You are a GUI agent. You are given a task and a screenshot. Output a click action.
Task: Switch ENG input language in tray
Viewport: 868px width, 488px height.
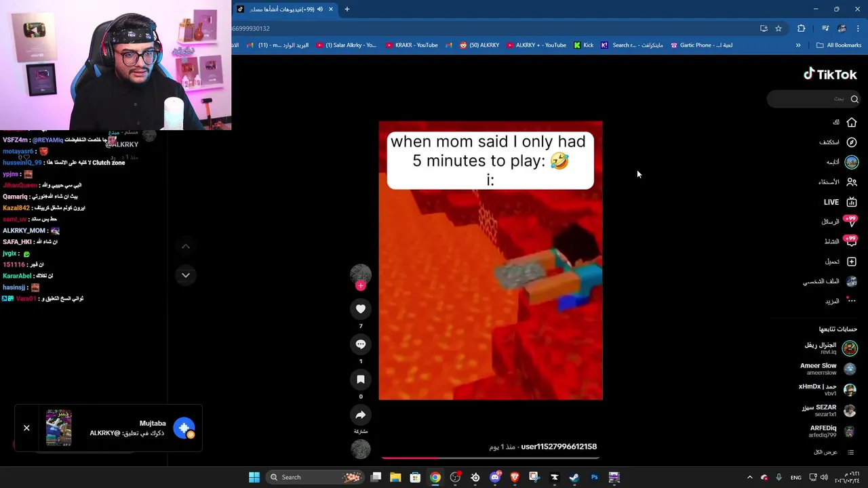(796, 477)
